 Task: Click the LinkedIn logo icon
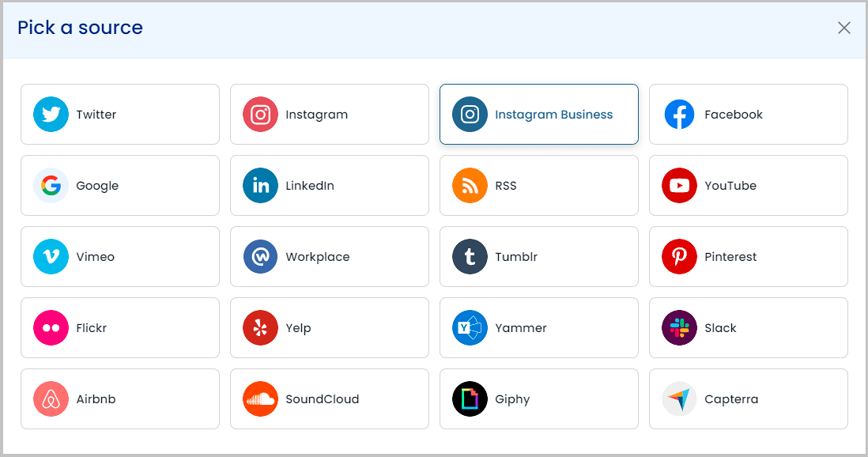coord(260,186)
